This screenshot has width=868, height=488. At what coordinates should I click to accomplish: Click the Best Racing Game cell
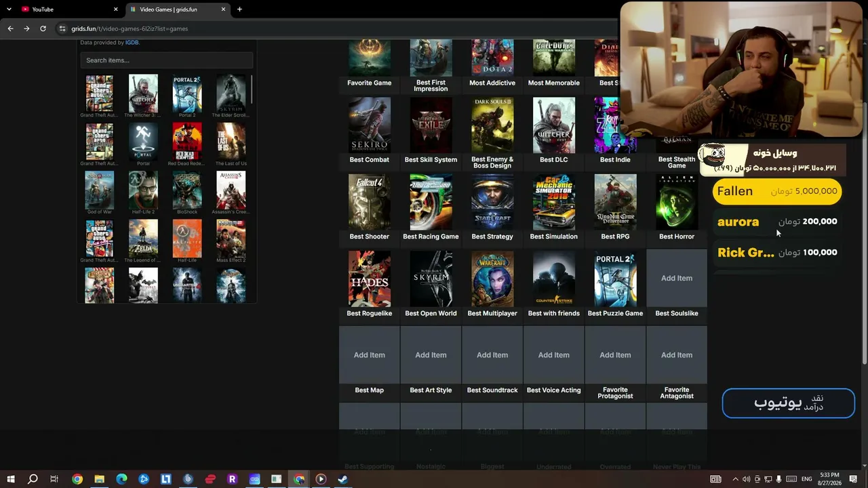[x=431, y=202]
